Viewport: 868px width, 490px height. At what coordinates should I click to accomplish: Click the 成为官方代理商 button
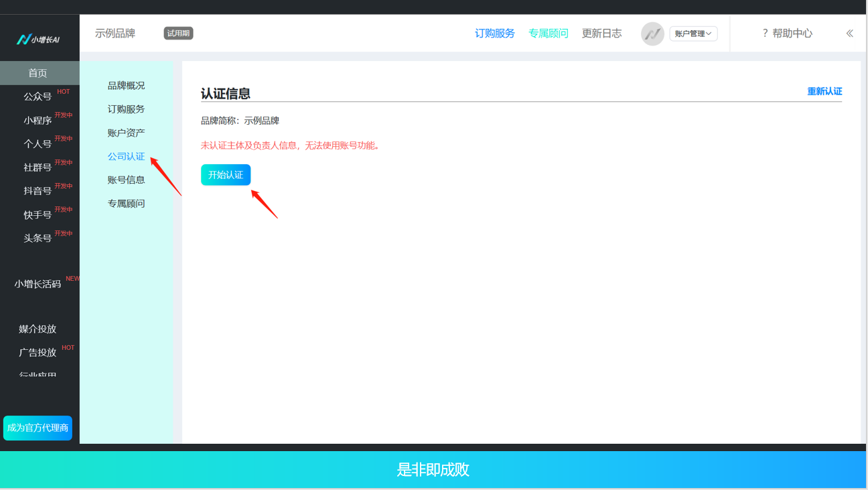[38, 428]
